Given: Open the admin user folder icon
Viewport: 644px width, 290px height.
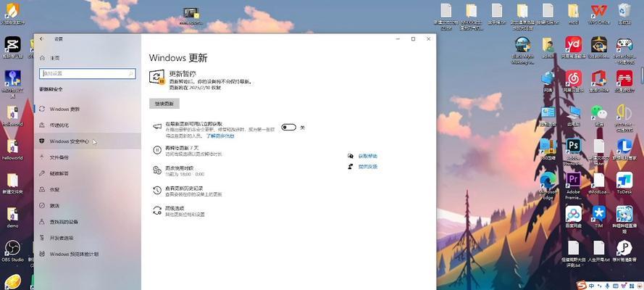Looking at the screenshot, I should click(x=548, y=48).
